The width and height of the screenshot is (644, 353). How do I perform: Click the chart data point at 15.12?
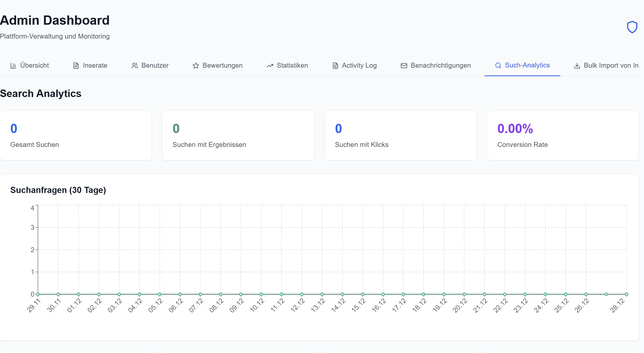click(363, 294)
